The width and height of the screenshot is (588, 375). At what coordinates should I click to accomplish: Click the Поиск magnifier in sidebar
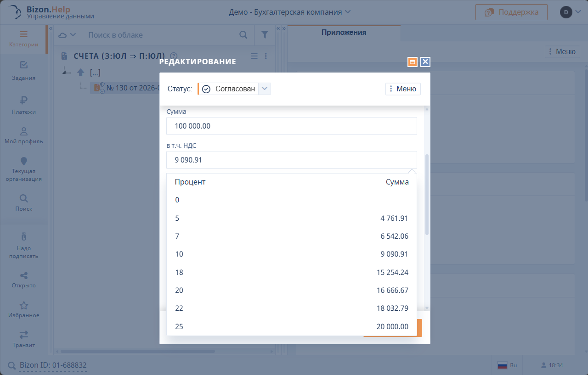(x=24, y=202)
